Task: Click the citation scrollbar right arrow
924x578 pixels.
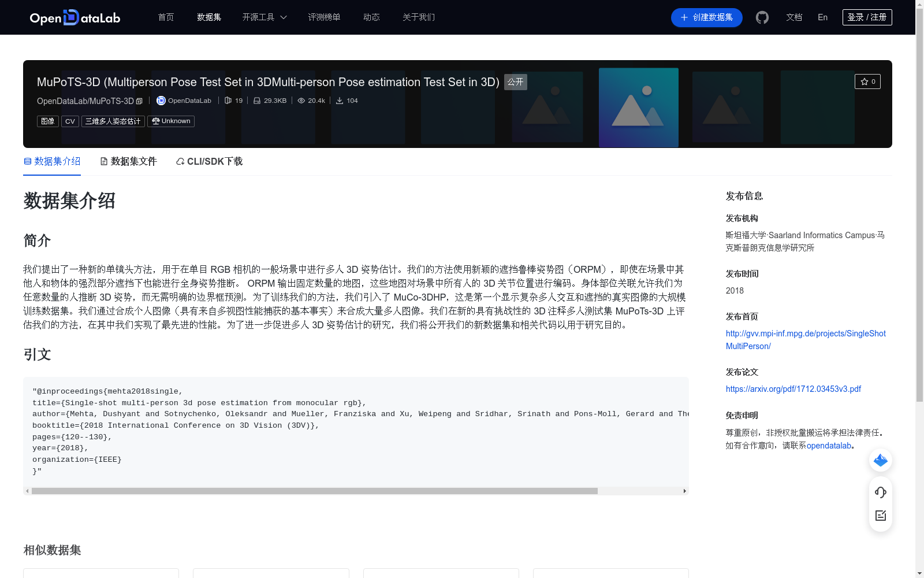Action: click(685, 491)
